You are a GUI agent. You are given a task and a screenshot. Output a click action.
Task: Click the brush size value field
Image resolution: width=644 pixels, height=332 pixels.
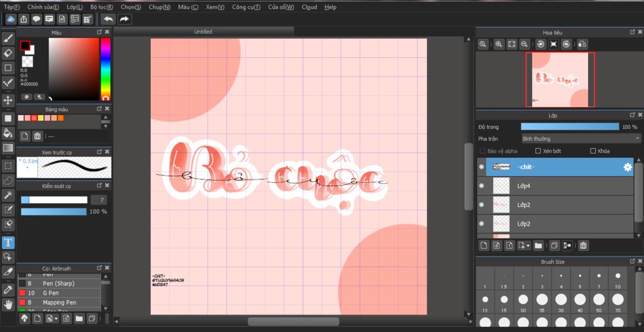[99, 200]
